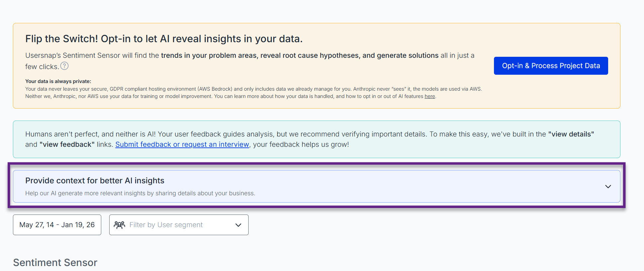Click "Provide context for better AI insights" title
This screenshot has height=271, width=644.
click(x=95, y=181)
